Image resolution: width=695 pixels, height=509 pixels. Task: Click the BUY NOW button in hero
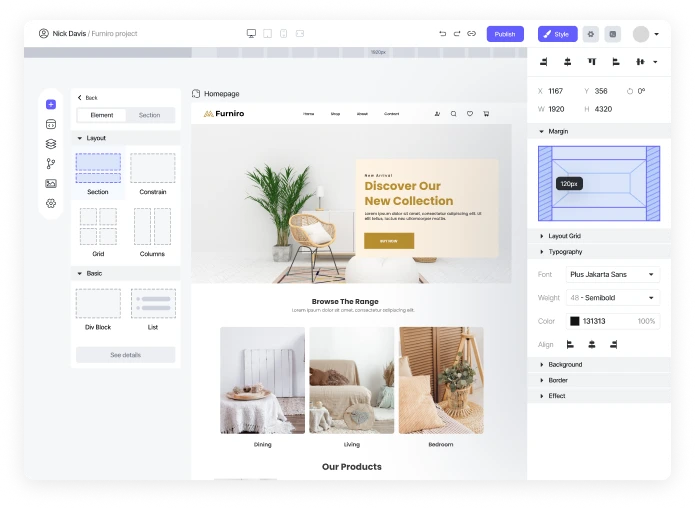389,241
